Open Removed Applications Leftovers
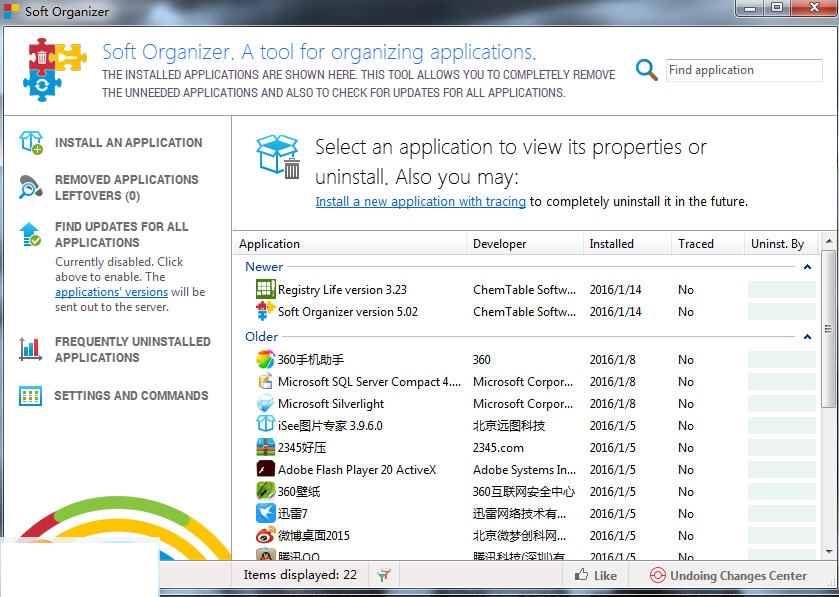Screen dimensions: 839x597 127,188
